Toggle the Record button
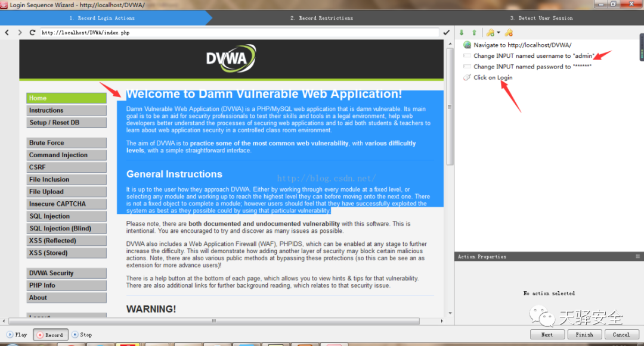The image size is (644, 346). click(51, 335)
